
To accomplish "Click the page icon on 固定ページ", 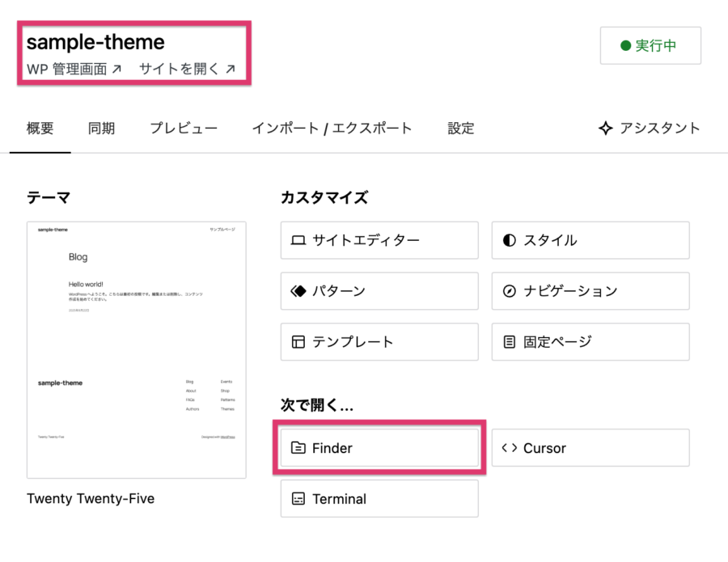I will 510,342.
